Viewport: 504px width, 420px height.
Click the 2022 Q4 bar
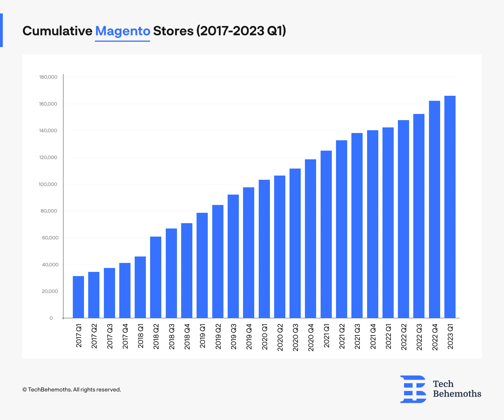[x=435, y=209]
